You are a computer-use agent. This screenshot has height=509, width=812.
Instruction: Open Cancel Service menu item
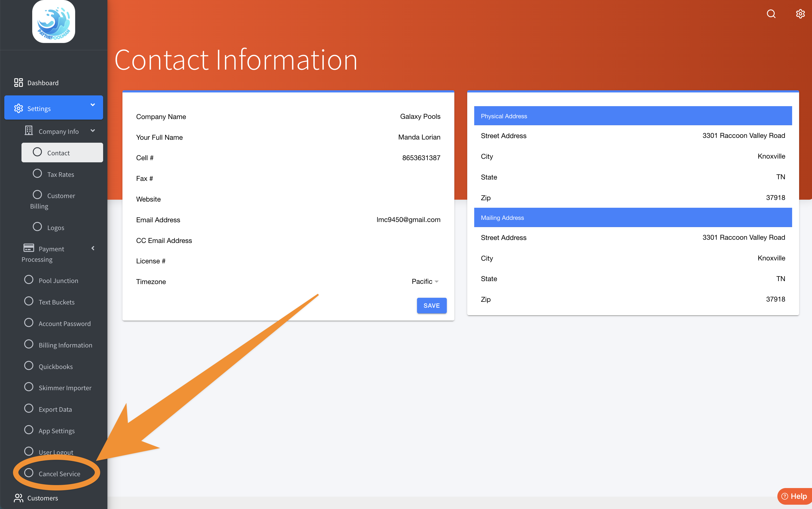click(59, 474)
